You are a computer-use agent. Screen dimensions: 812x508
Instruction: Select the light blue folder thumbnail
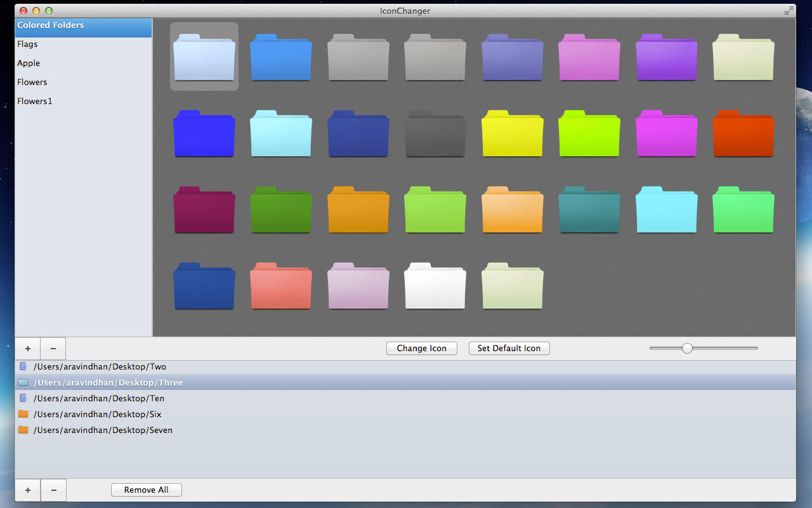click(x=204, y=58)
